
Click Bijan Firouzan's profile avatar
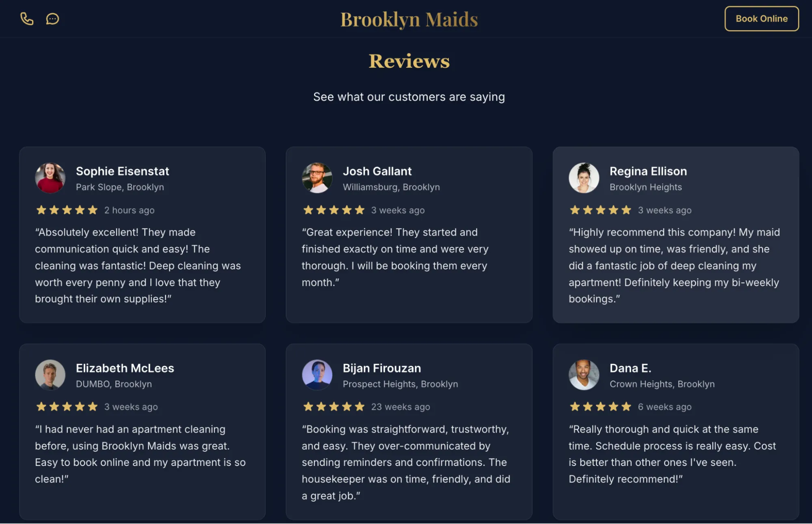(317, 375)
